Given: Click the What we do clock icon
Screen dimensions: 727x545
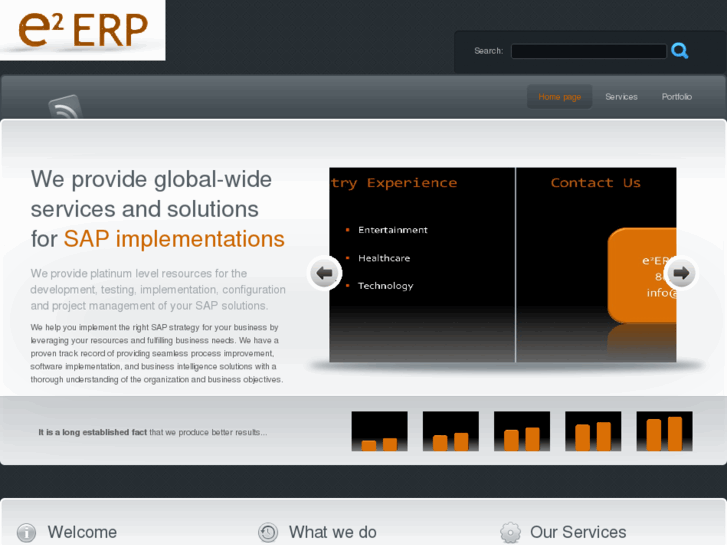Looking at the screenshot, I should [x=268, y=532].
